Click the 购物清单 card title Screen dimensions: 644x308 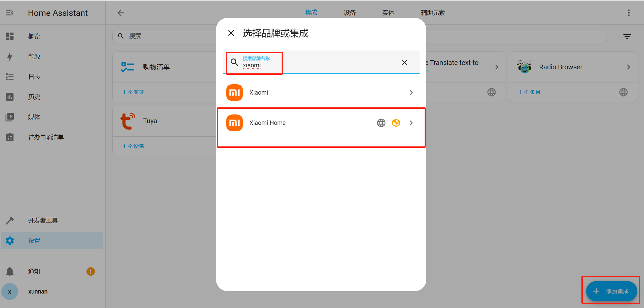[x=156, y=67]
